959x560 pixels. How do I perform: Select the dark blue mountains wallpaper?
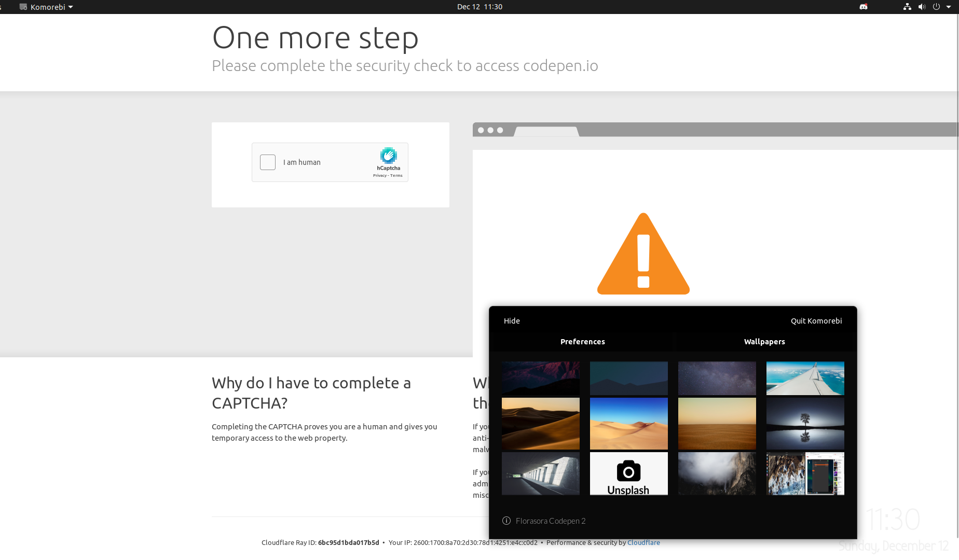coord(629,378)
